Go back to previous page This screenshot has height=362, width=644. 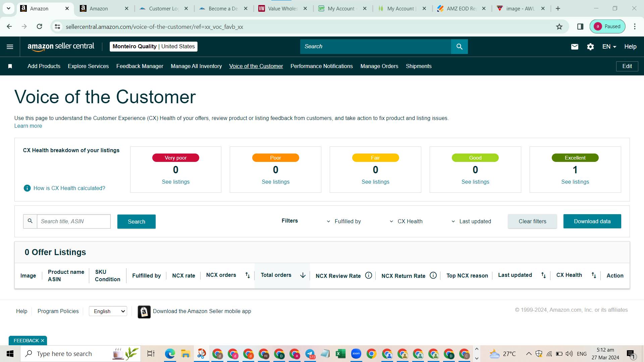click(x=9, y=26)
